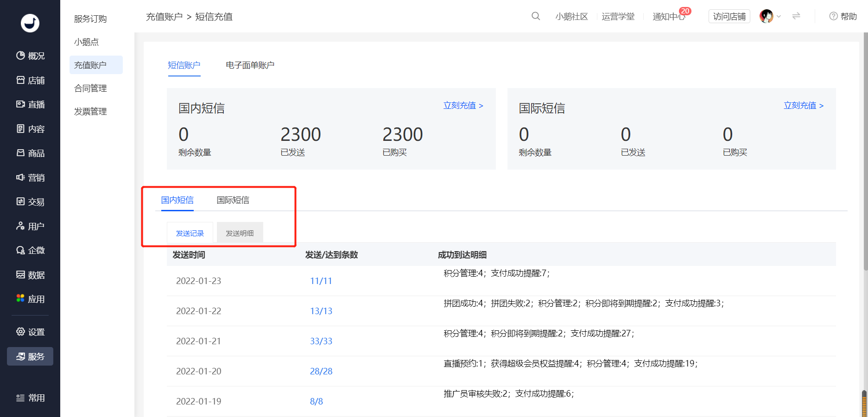This screenshot has width=868, height=417.
Task: Open the 直播 live broadcast sidebar item
Action: (x=31, y=104)
